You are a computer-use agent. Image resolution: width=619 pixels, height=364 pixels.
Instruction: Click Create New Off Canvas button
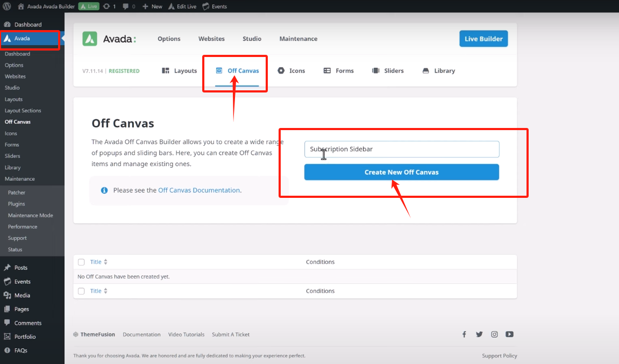click(x=401, y=172)
